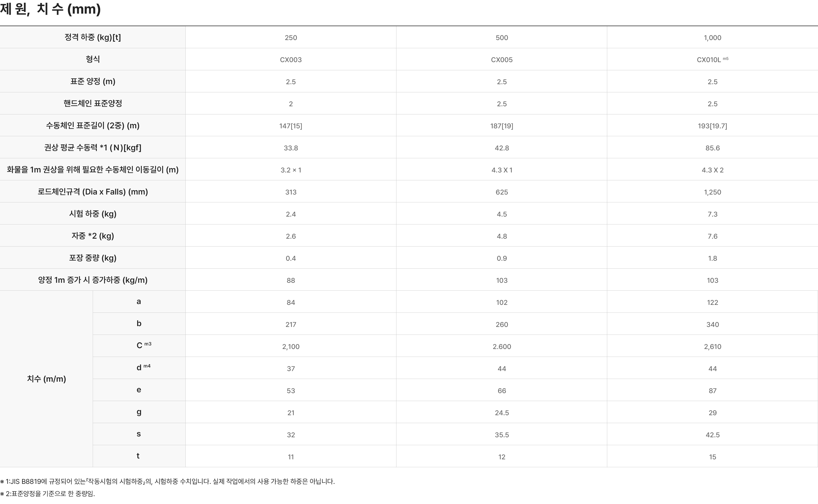818x504 pixels.
Task: Click the 제원, 치수 (mm) heading
Action: 50,9
